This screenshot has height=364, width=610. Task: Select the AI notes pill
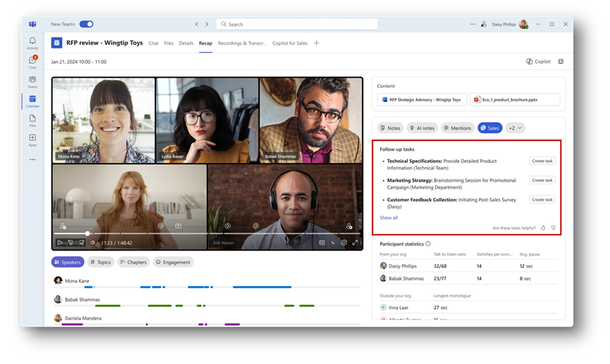click(x=422, y=128)
